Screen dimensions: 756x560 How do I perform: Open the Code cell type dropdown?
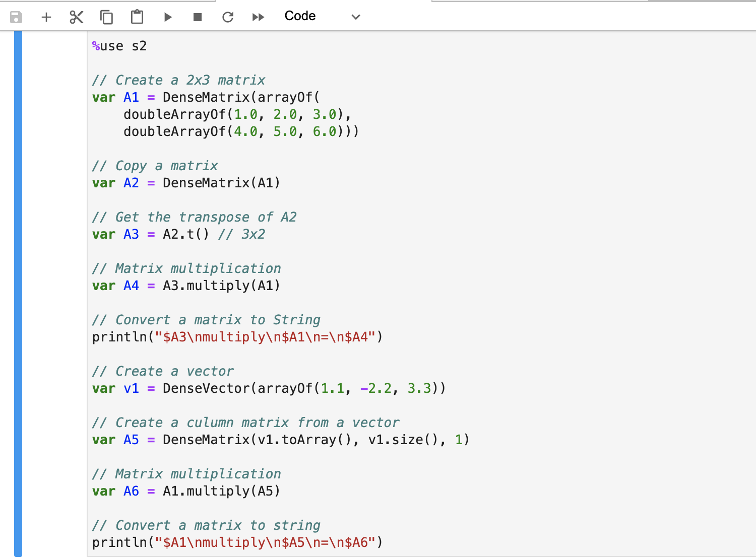tap(323, 17)
